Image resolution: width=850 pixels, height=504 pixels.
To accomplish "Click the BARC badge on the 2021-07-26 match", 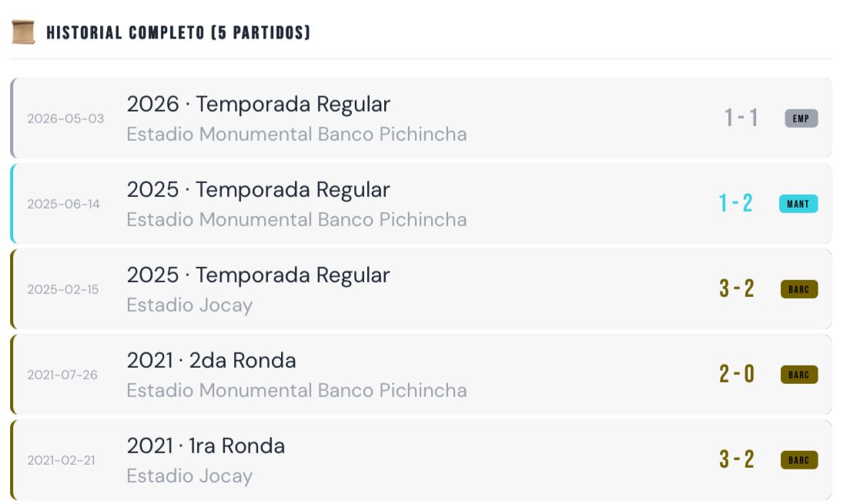I will click(799, 375).
